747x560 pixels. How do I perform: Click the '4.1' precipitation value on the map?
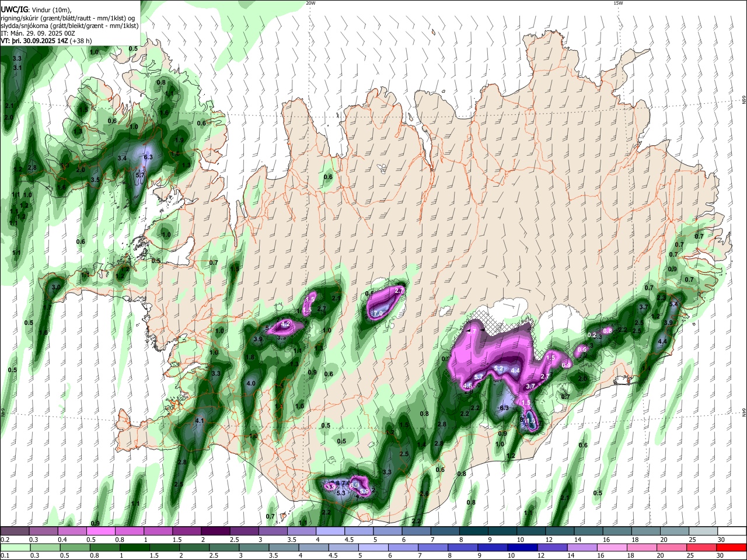point(199,421)
